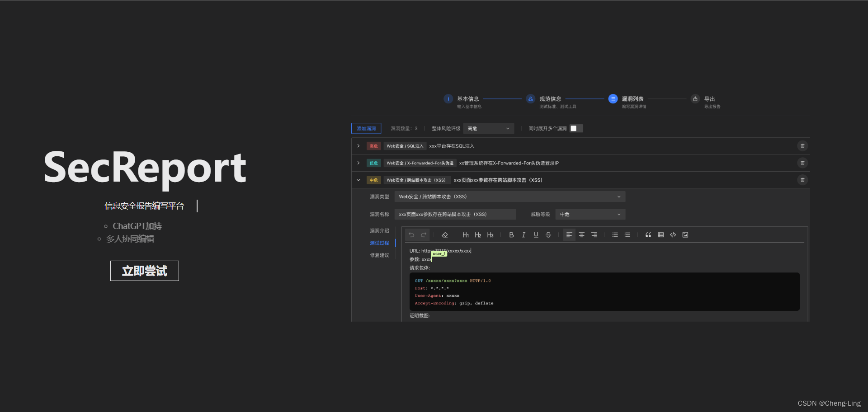The width and height of the screenshot is (868, 412).
Task: Click the 立即尝试 button
Action: 145,271
